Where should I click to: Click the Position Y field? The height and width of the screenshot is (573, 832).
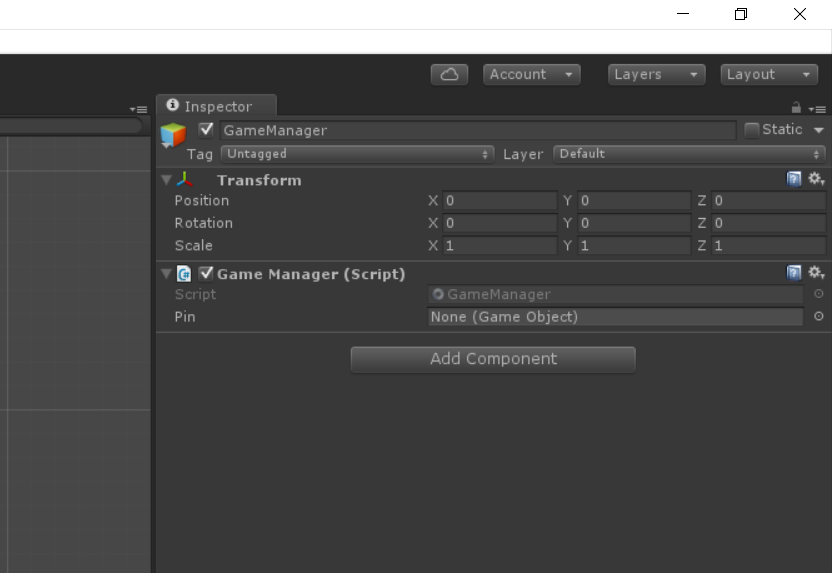tap(634, 201)
